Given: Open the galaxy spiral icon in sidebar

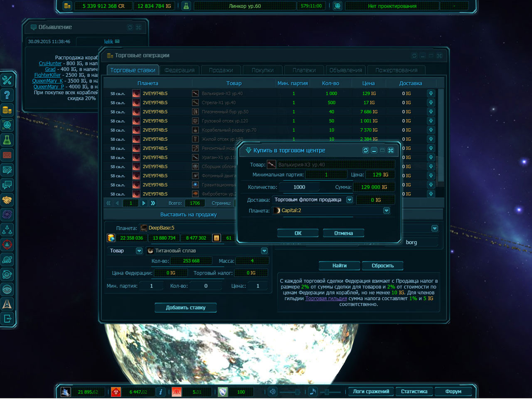Looking at the screenshot, I should pos(7,215).
